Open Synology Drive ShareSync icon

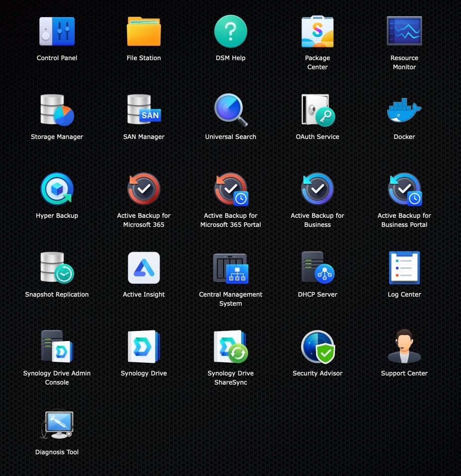[x=231, y=346]
